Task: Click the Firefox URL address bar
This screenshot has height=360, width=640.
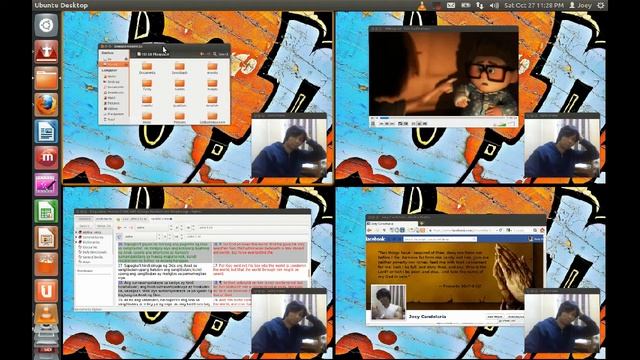Action: pos(464,230)
